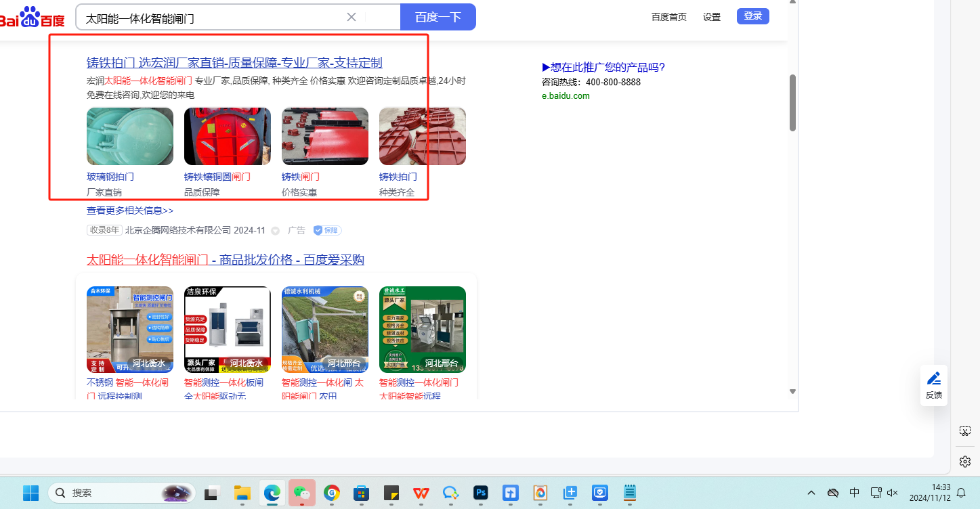Click 北京企腾网络技术有限公司 advertiser name
Screen dimensions: 980x509
(x=178, y=230)
